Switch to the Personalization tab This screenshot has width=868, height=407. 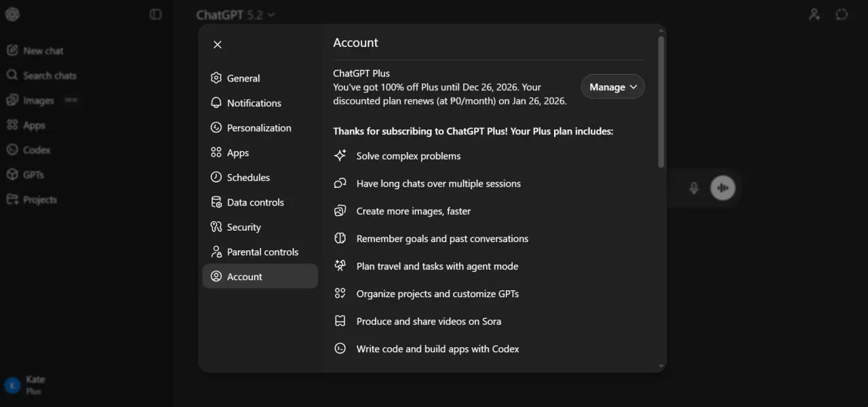(x=260, y=128)
